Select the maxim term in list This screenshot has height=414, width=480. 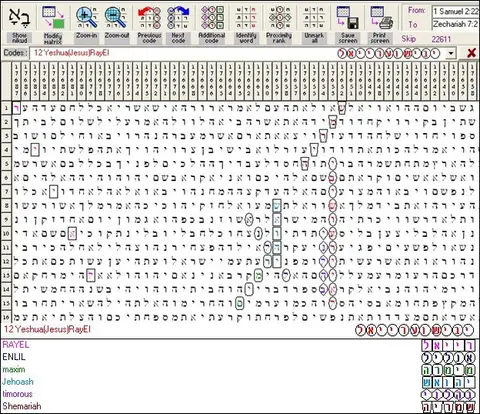[14, 369]
